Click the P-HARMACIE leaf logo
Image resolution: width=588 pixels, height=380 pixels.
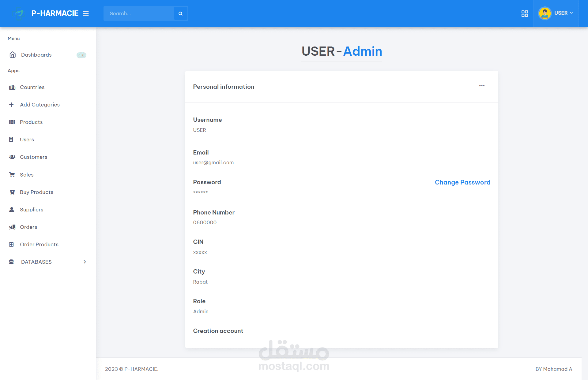19,13
